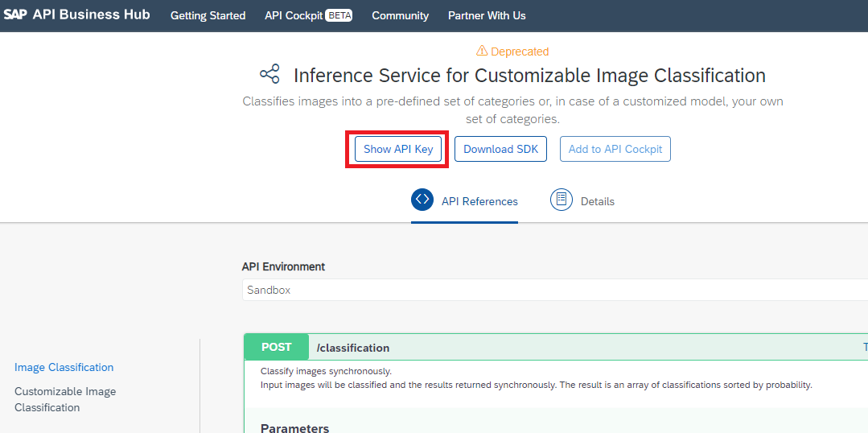Click the BETA badge label

[x=339, y=15]
